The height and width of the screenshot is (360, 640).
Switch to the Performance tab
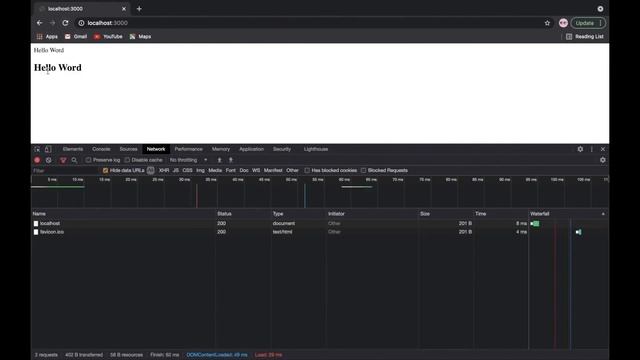click(189, 149)
